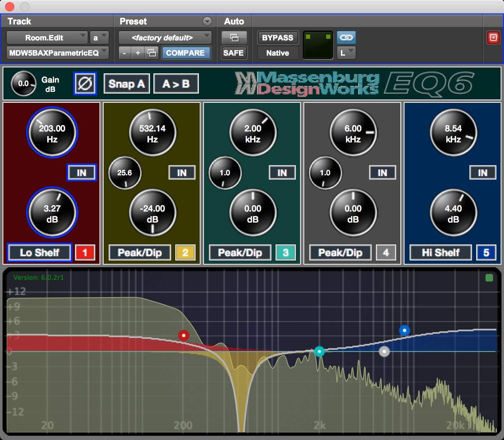Viewport: 504px width, 440px height.
Task: Select the gray band 4 number box
Action: 386,252
